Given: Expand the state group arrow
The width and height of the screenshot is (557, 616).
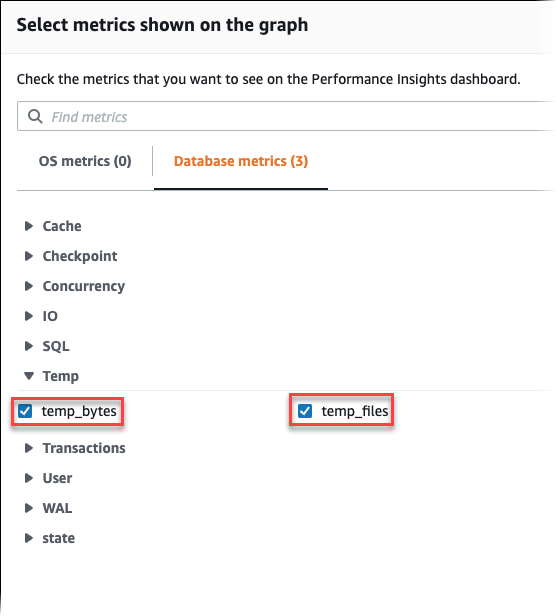Looking at the screenshot, I should pos(29,538).
